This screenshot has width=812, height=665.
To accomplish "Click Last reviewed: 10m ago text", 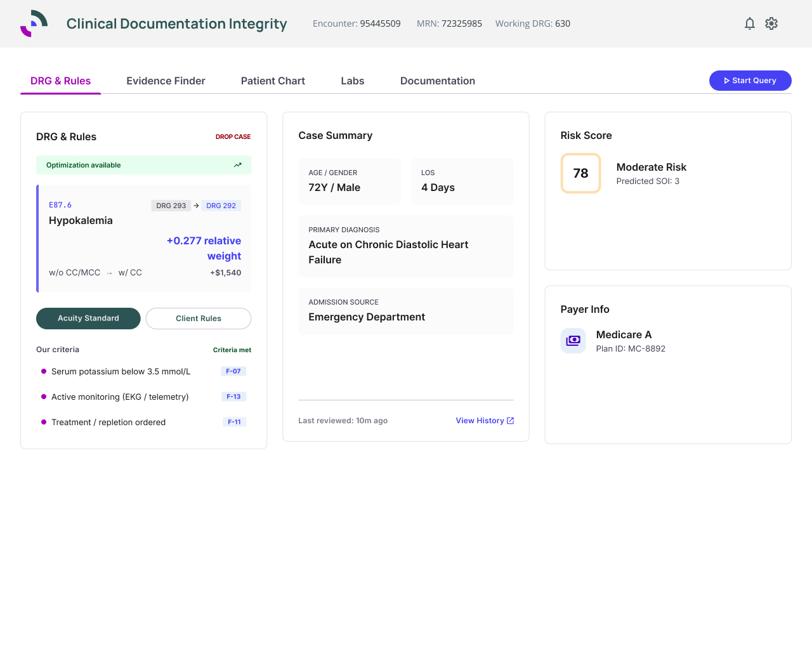I will click(x=343, y=421).
